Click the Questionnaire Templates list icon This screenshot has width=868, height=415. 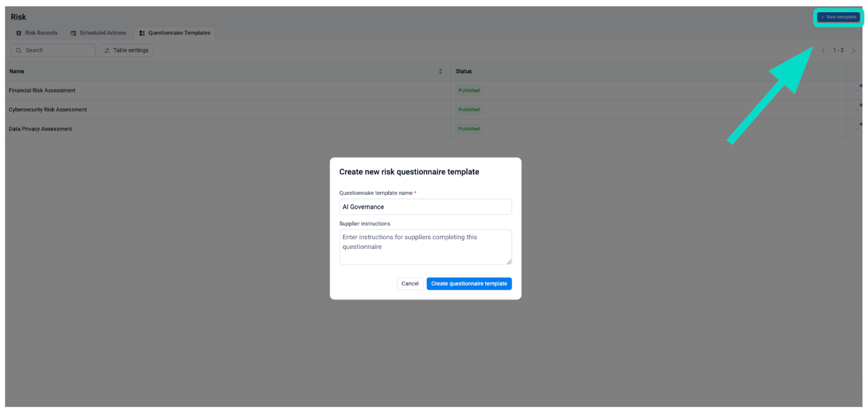pos(142,33)
